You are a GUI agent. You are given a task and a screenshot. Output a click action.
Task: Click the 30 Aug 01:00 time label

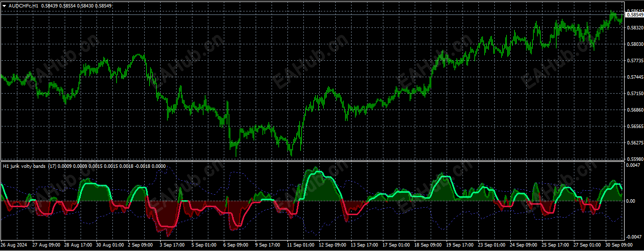pos(110,246)
